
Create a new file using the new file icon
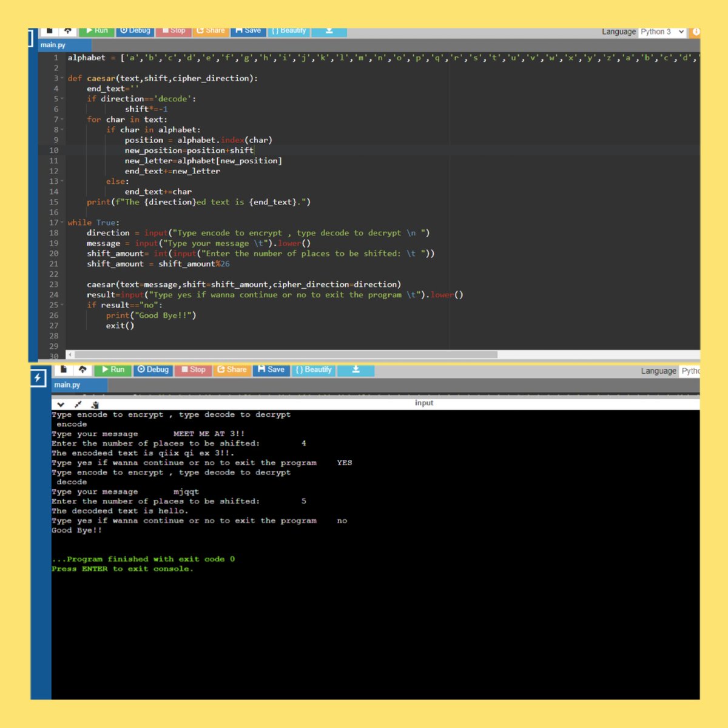(50, 30)
